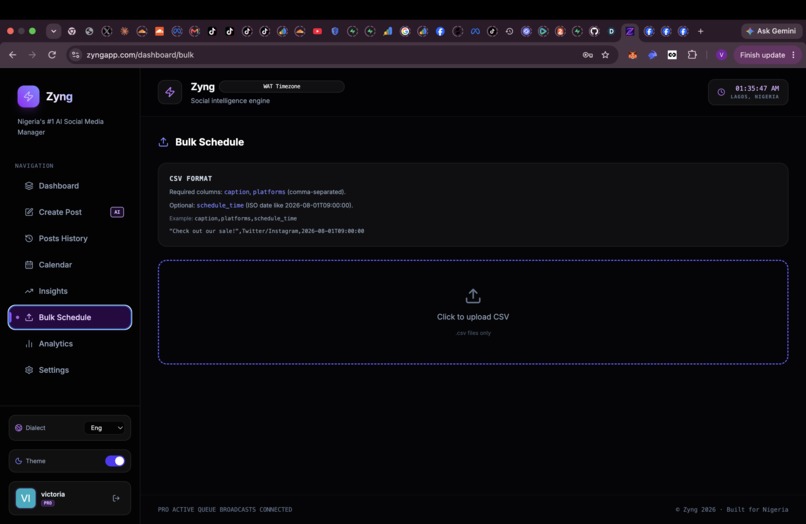
Task: Open a new tab with plus button
Action: point(700,31)
